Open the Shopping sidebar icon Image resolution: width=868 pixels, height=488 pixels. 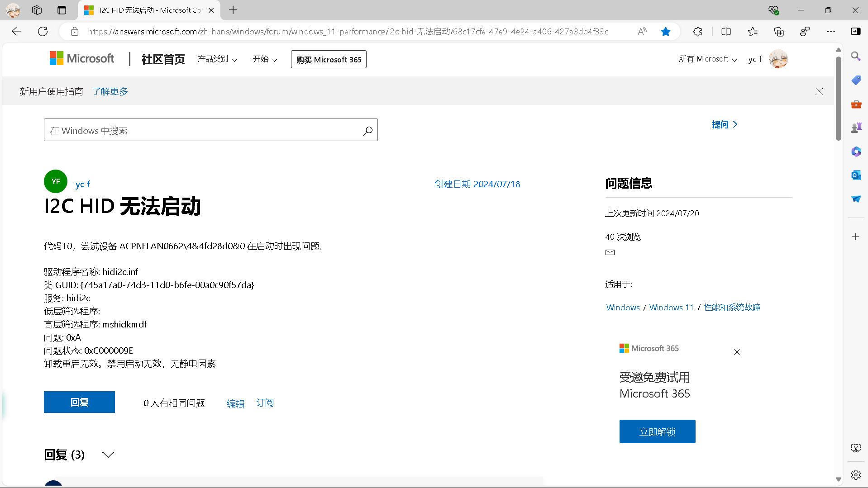click(x=856, y=80)
